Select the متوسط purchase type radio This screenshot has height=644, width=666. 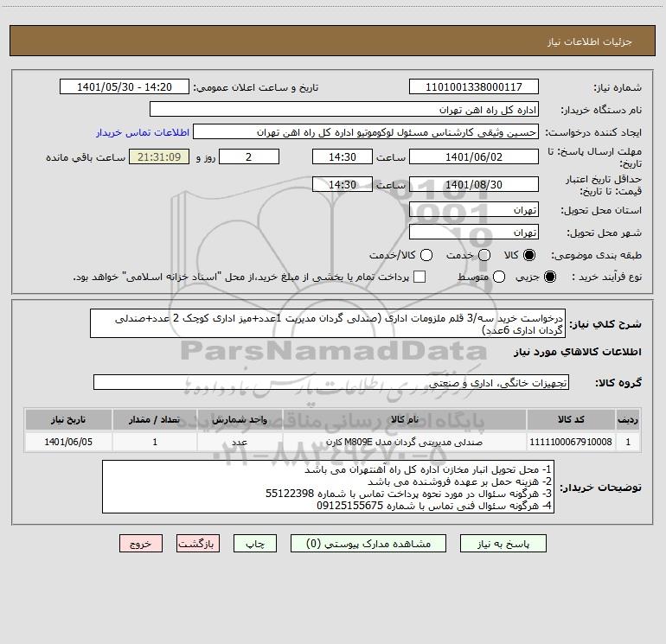pyautogui.click(x=499, y=277)
